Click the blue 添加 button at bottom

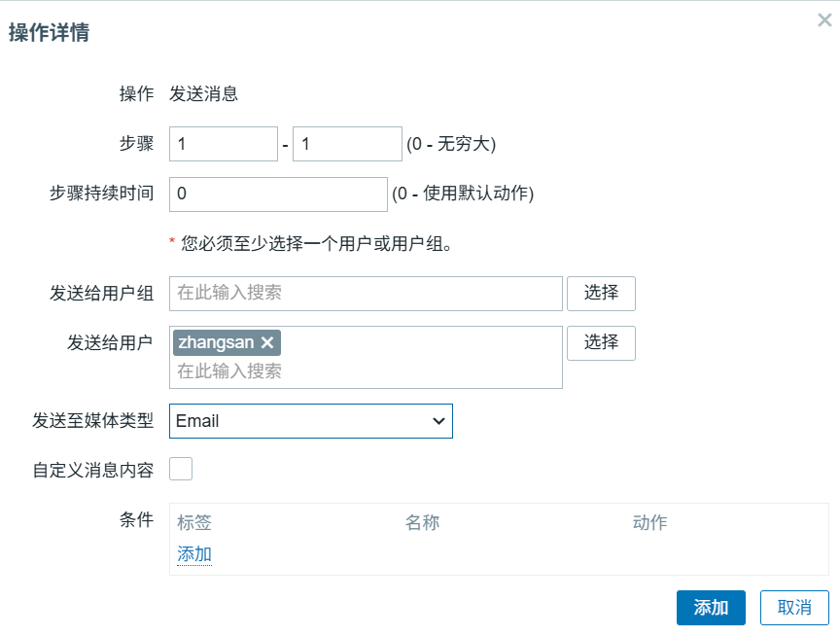711,608
